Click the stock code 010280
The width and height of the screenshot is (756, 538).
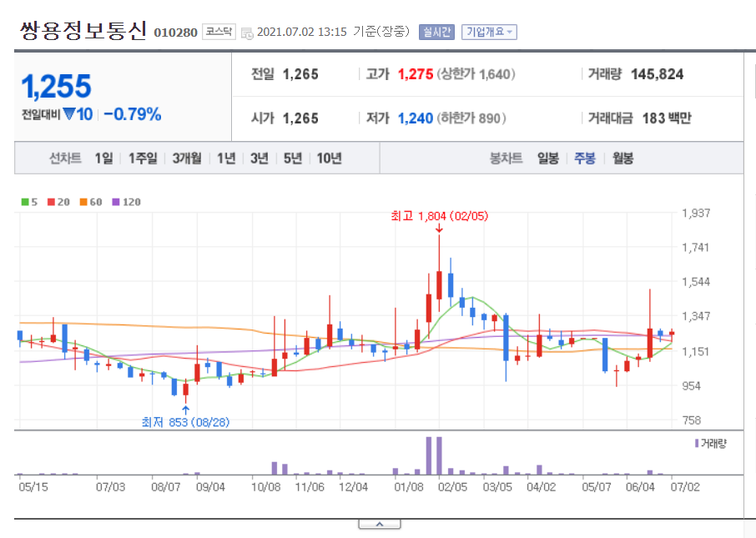coord(175,33)
